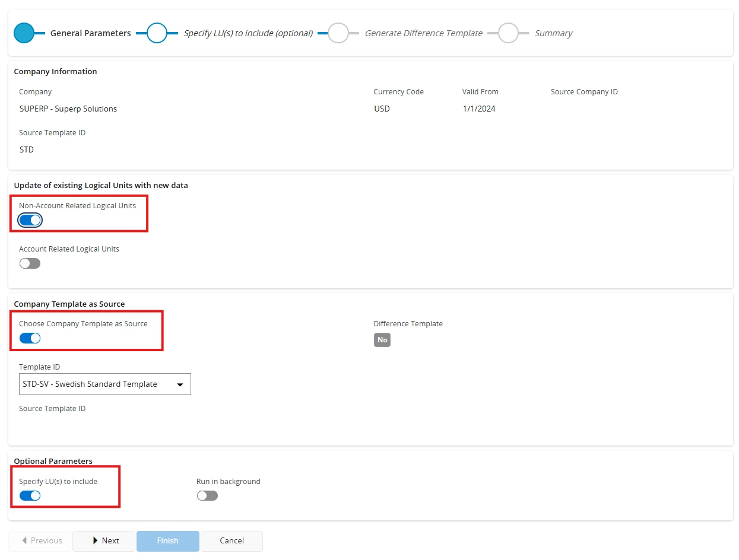Image resolution: width=739 pixels, height=560 pixels.
Task: Go to Specify LU(s) to include step label
Action: tap(248, 33)
